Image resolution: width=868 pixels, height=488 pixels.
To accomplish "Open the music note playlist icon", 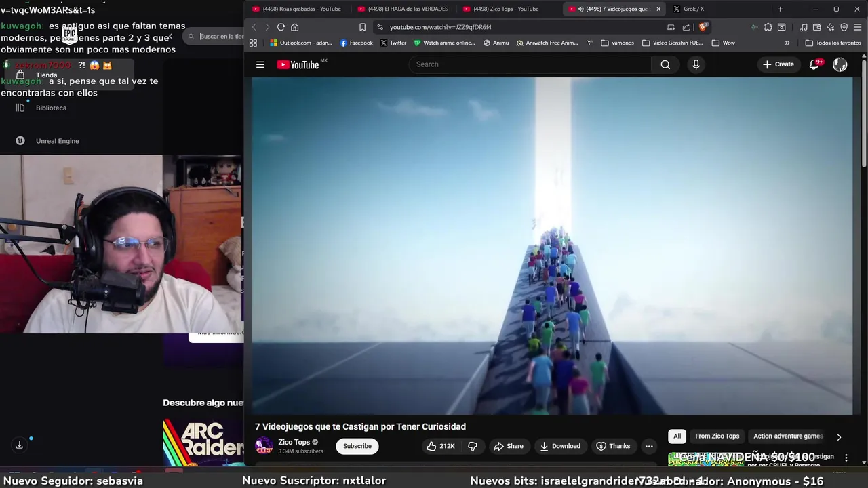I will pyautogui.click(x=803, y=27).
